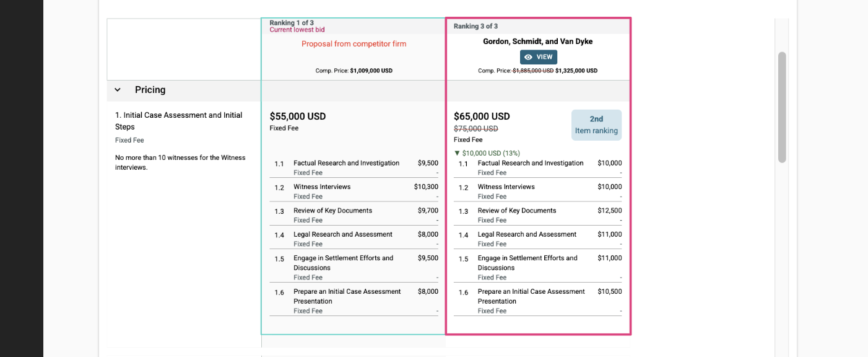Viewport: 868px width, 357px height.
Task: Click the eye icon in VIEW button
Action: coord(528,57)
